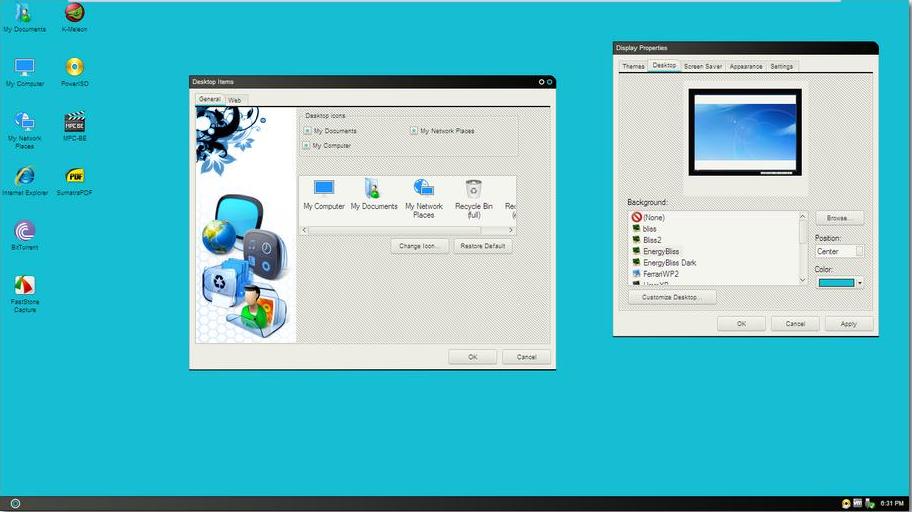The image size is (912, 512).
Task: Click the Start orb on the taskbar
Action: click(16, 504)
